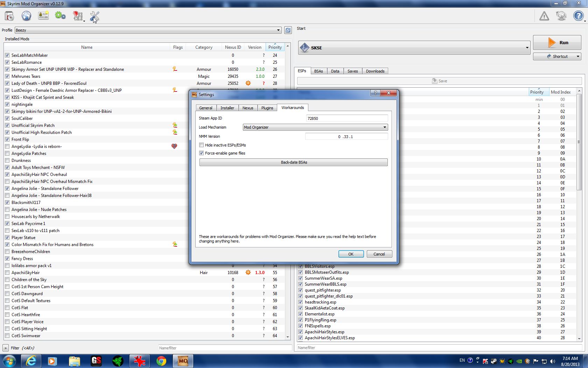Enable Hide inactive ESPs/ESMs checkbox
Viewport: 588px width, 368px height.
pyautogui.click(x=202, y=145)
